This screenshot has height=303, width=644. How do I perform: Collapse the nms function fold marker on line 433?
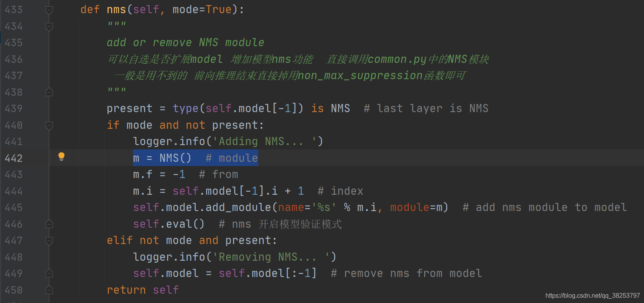point(49,10)
